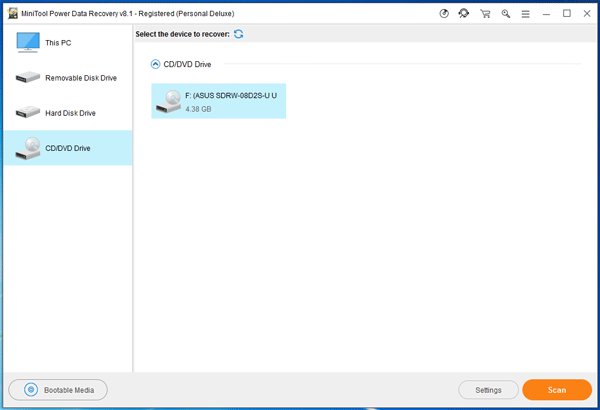Click the shopping cart icon
600x410 pixels.
tap(485, 14)
